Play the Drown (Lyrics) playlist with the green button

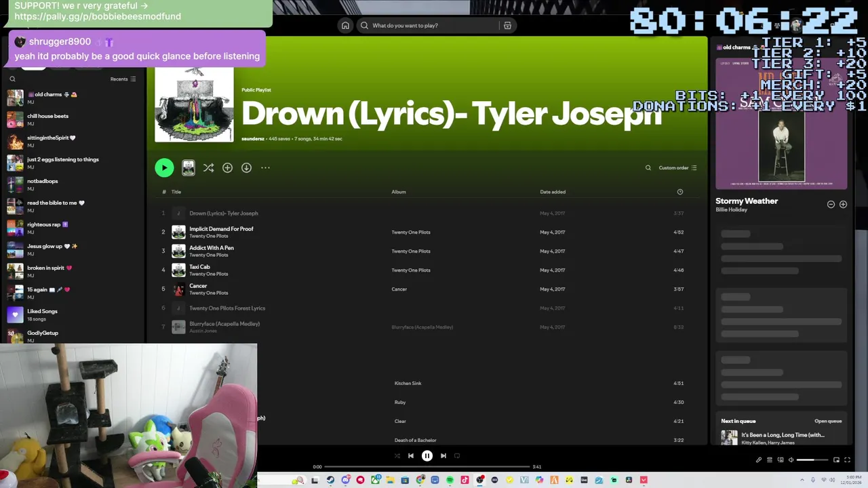coord(164,167)
